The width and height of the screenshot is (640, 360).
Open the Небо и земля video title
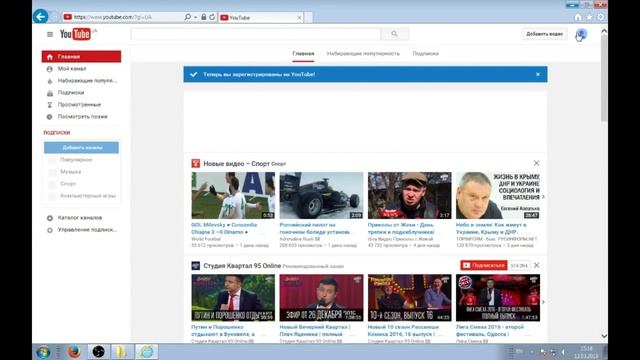coord(491,228)
